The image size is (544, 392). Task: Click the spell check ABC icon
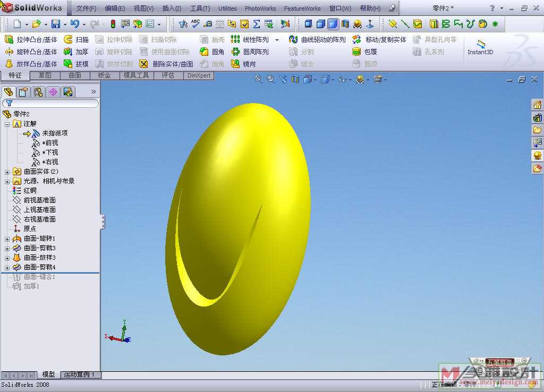click(x=195, y=23)
